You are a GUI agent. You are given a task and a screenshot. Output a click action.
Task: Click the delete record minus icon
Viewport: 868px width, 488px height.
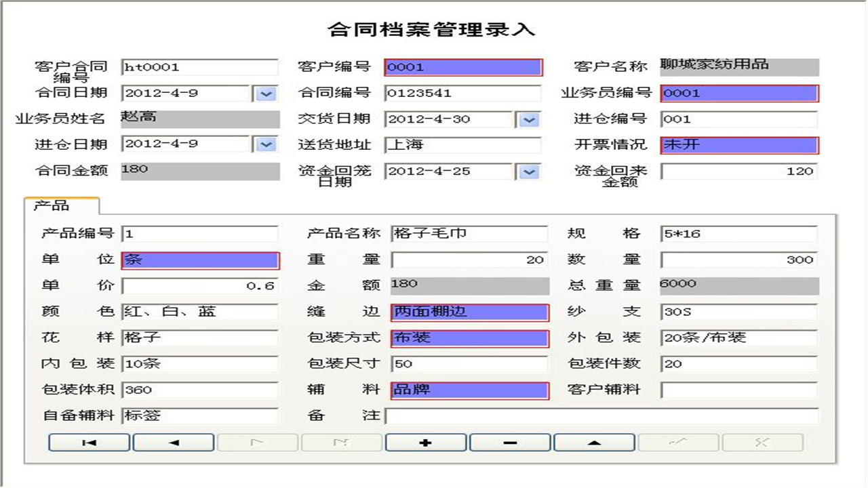[509, 442]
